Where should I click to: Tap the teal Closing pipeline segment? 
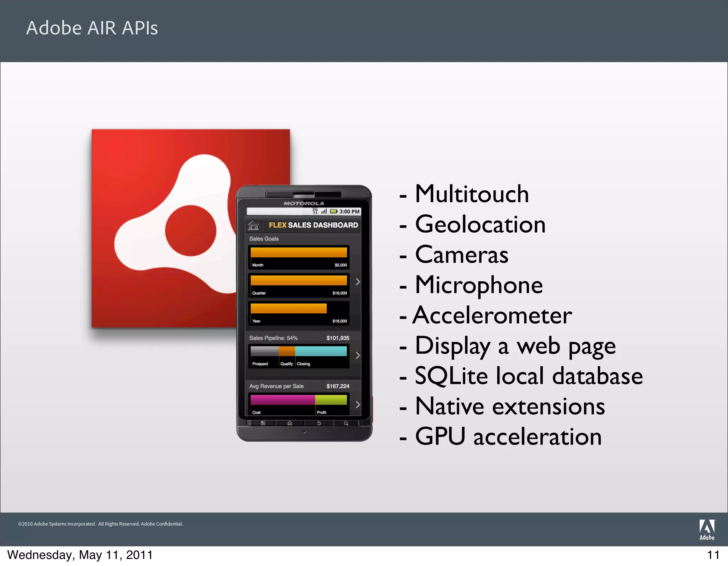321,351
